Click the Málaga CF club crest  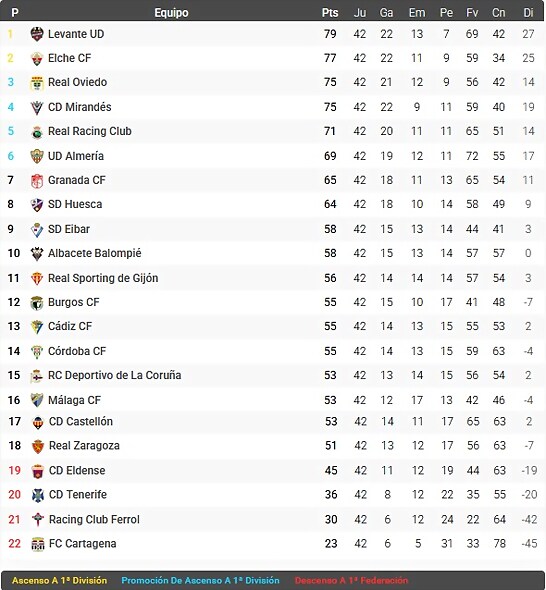(x=37, y=400)
